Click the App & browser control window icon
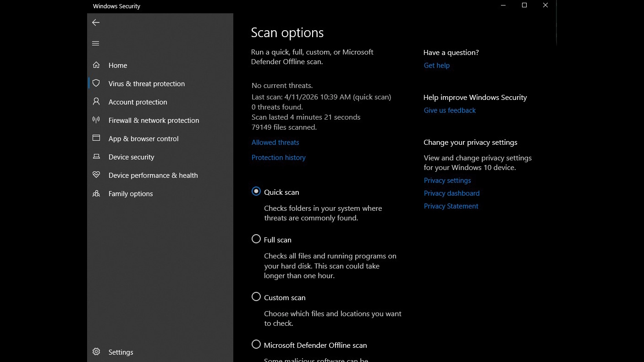 click(96, 138)
